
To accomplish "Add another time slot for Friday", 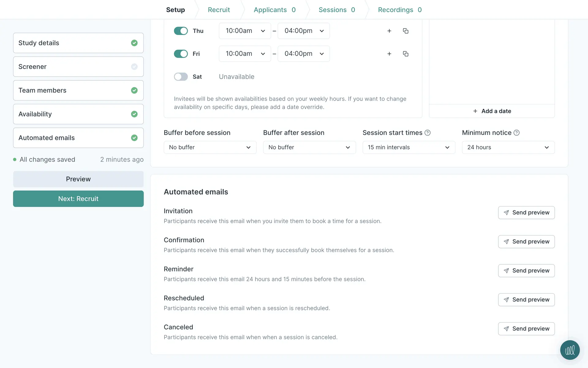I will [389, 54].
